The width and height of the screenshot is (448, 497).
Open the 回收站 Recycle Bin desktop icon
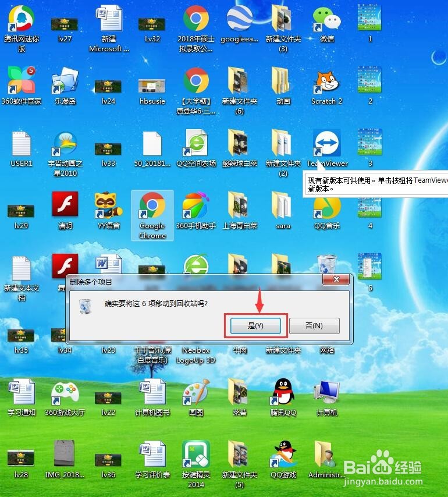[326, 265]
